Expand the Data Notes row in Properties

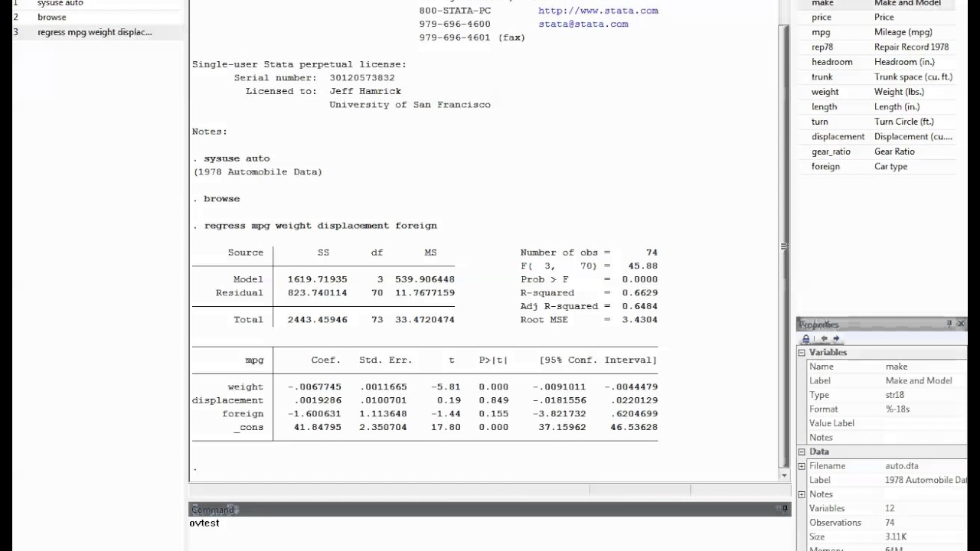[802, 494]
